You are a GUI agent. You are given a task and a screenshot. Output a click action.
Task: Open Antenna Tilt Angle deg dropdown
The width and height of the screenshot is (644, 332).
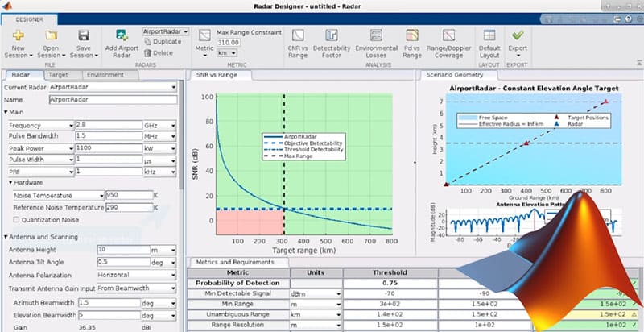coord(163,262)
